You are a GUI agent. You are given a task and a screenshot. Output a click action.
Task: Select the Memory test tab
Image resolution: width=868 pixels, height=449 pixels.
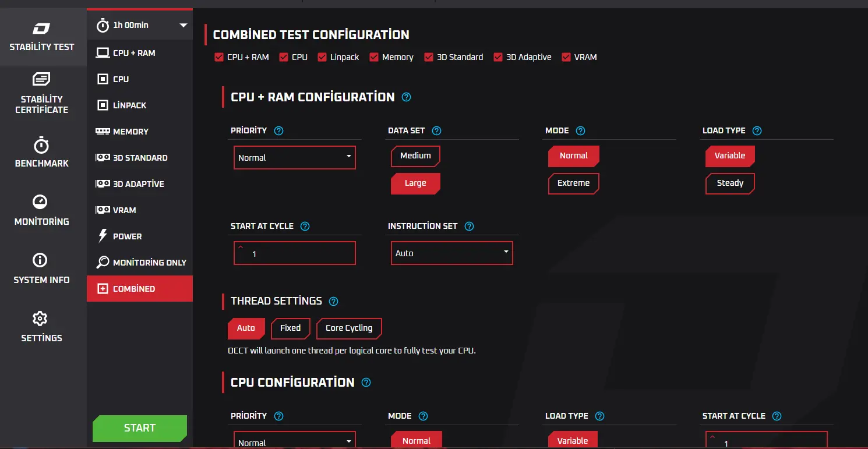tap(140, 131)
